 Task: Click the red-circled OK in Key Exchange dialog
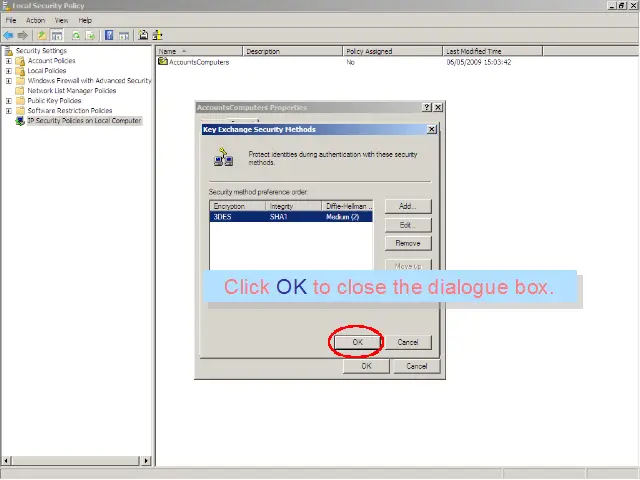point(357,342)
